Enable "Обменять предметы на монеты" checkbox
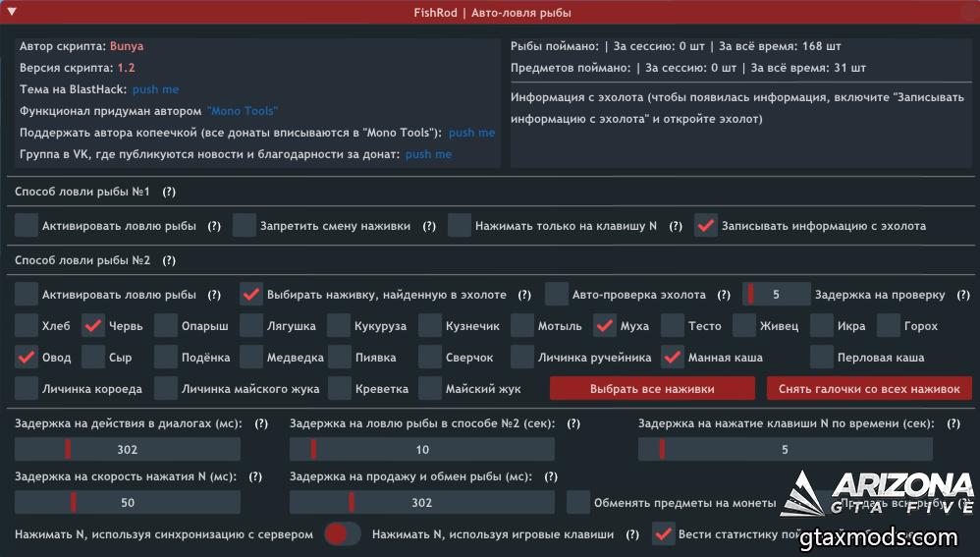This screenshot has height=557, width=980. (x=578, y=503)
